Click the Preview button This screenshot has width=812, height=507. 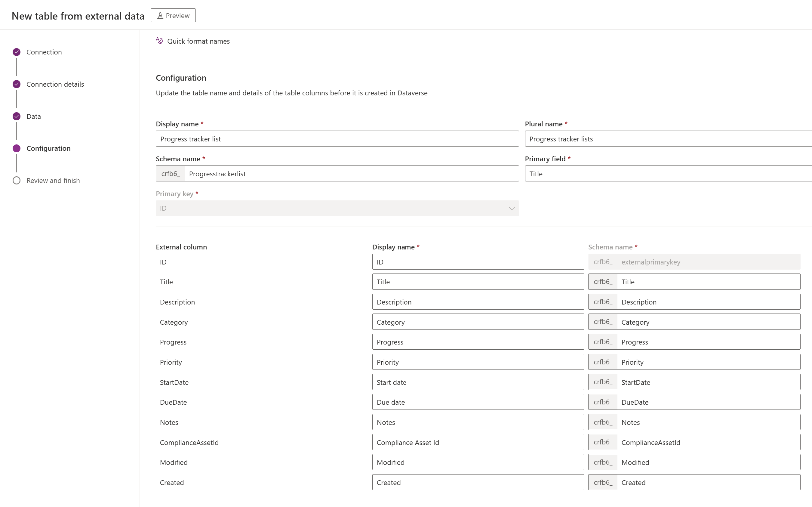click(173, 15)
